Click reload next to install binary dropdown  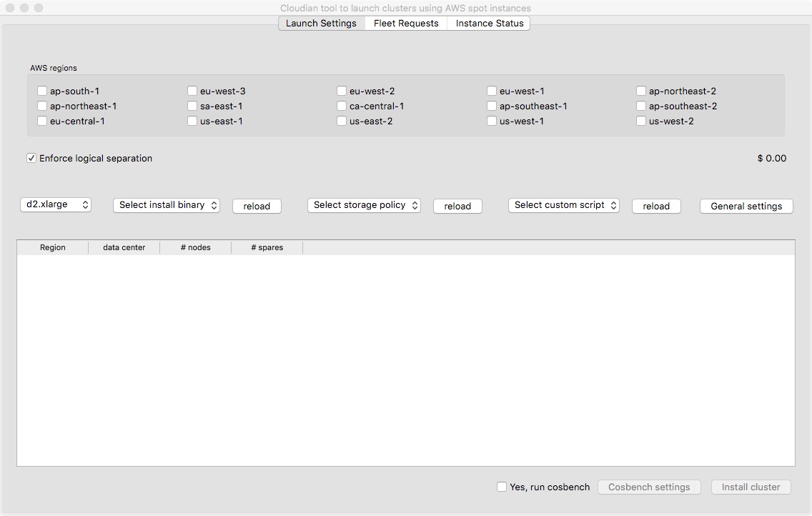257,206
